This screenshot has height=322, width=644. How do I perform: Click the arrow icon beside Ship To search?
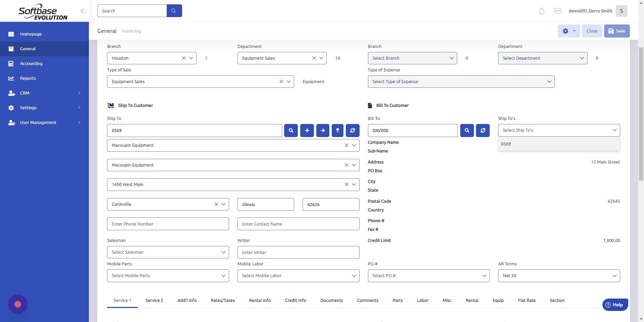322,130
